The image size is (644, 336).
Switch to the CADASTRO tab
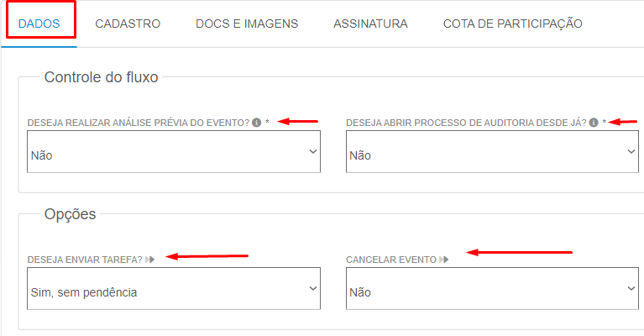pos(128,24)
